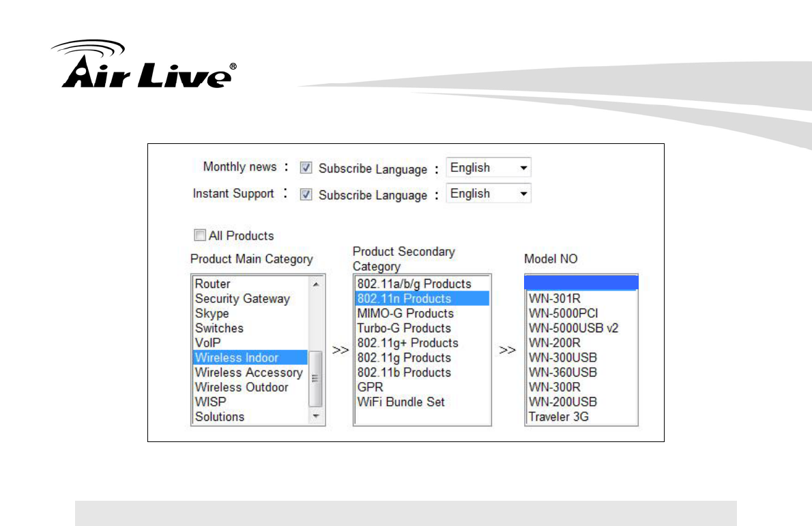This screenshot has height=526, width=812.
Task: Select MIMO-G Products secondary category
Action: click(422, 313)
